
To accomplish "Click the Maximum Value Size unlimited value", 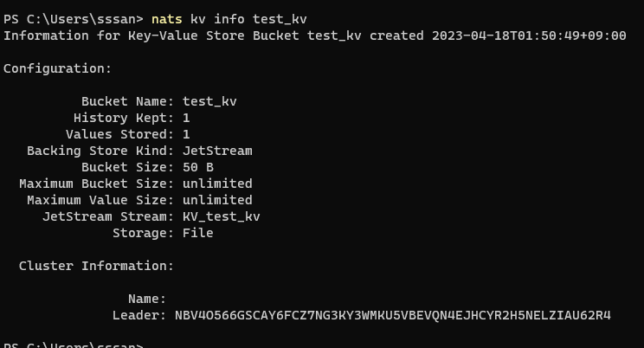I will 217,200.
